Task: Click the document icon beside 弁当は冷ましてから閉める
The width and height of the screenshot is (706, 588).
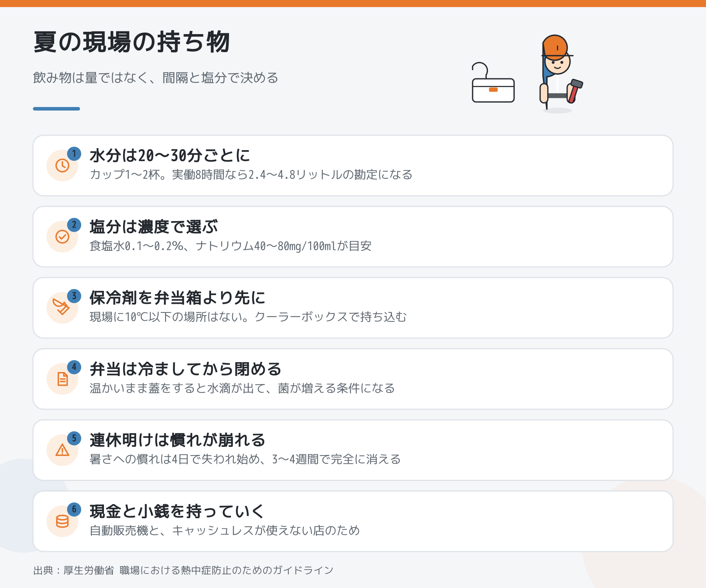Action: (62, 379)
